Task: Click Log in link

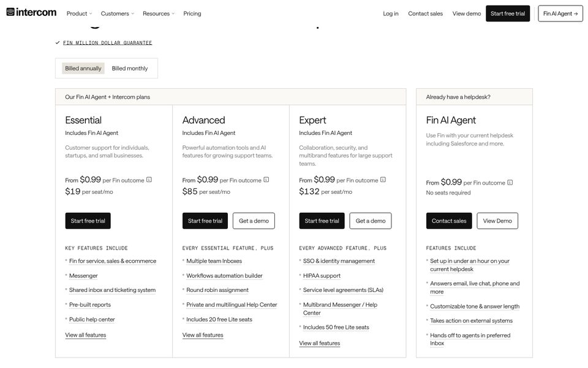Action: click(x=391, y=13)
